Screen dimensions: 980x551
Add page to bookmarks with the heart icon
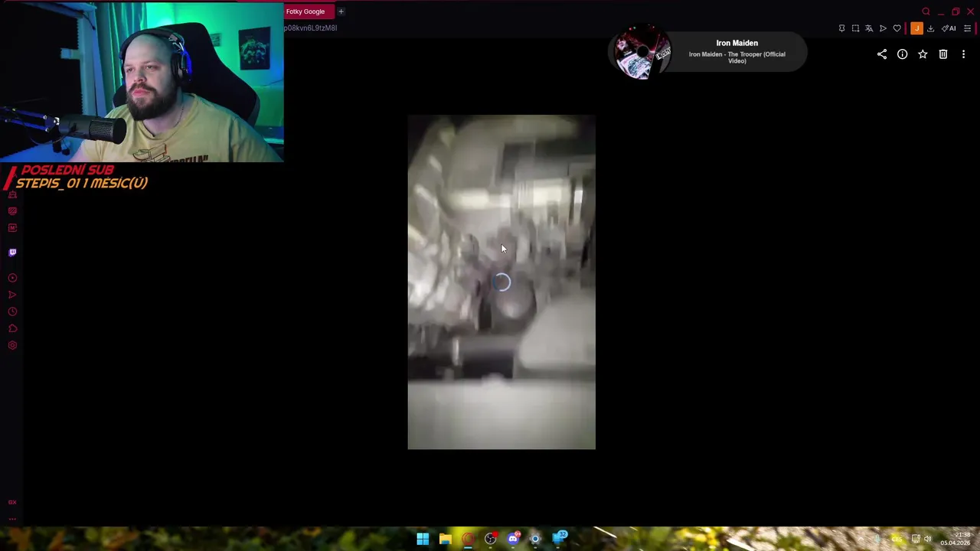point(897,28)
